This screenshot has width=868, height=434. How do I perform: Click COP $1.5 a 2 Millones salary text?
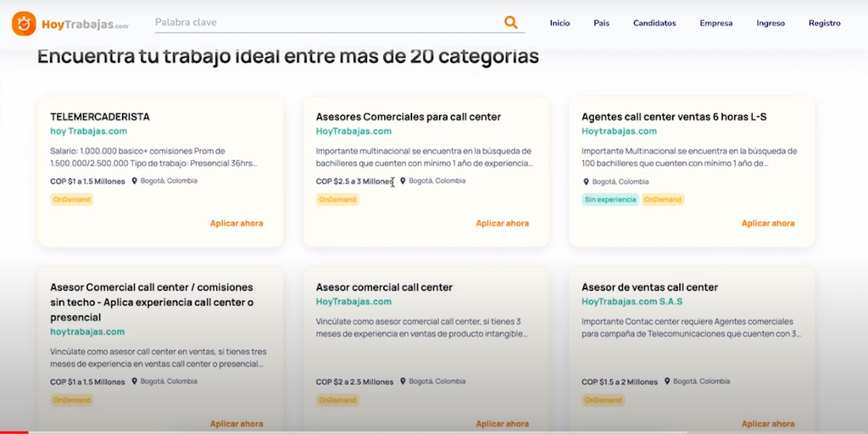pyautogui.click(x=620, y=382)
